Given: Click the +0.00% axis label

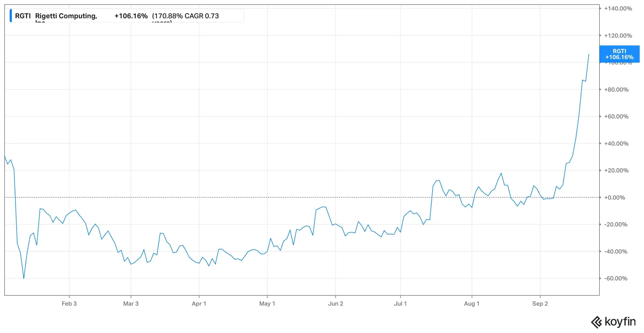Looking at the screenshot, I should (x=614, y=198).
